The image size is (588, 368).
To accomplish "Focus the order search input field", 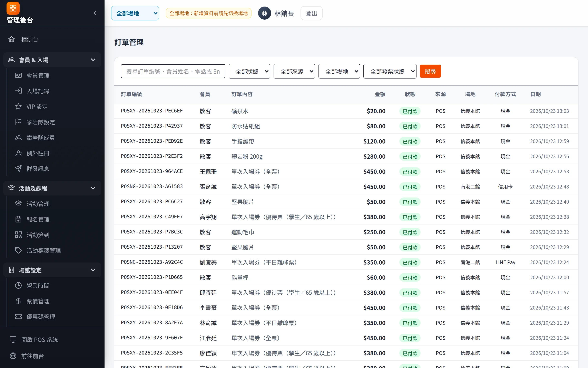I will [173, 71].
